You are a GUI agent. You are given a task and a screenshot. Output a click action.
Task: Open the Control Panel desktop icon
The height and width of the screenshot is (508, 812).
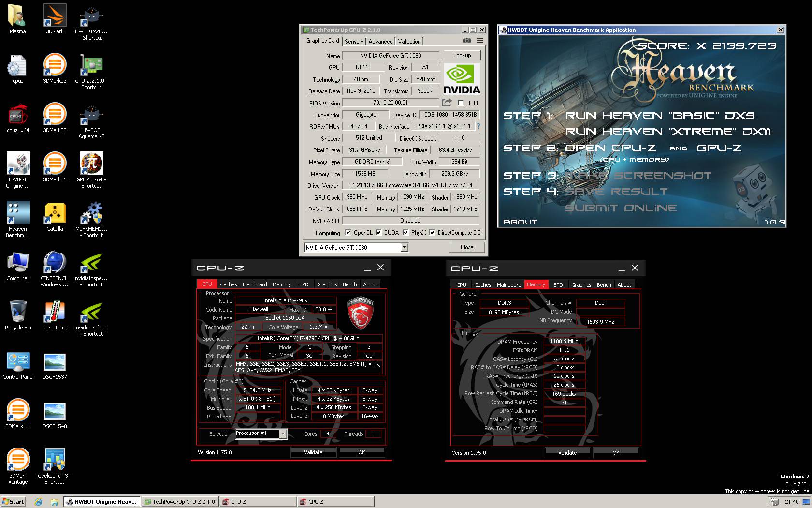17,365
